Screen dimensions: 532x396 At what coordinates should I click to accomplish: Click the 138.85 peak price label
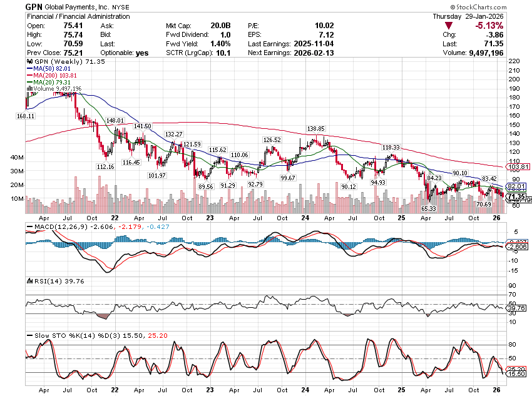click(x=316, y=128)
